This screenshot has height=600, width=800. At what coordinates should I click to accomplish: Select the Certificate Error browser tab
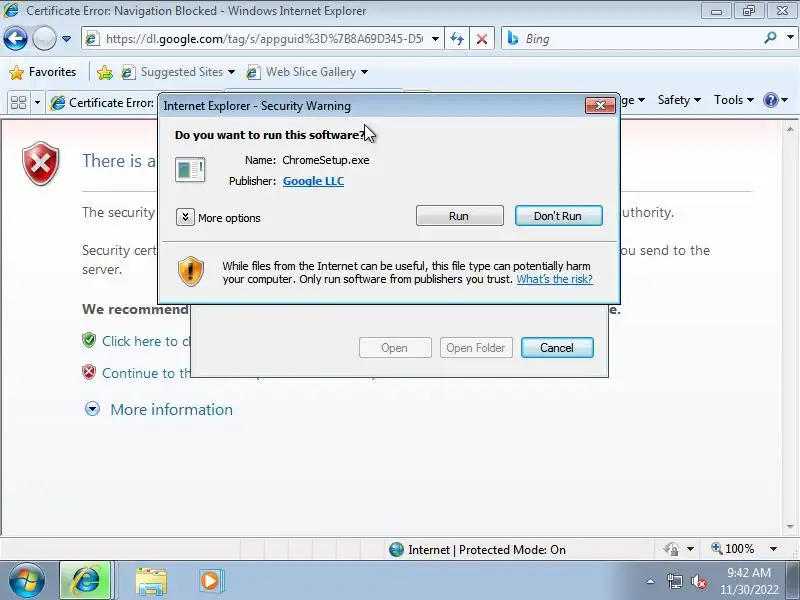coord(102,103)
